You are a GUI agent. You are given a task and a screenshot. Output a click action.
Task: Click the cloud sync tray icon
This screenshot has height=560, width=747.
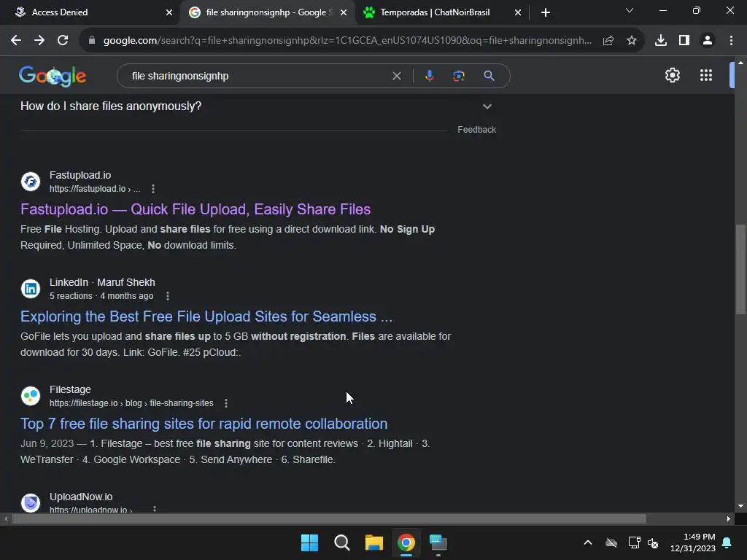click(x=611, y=542)
